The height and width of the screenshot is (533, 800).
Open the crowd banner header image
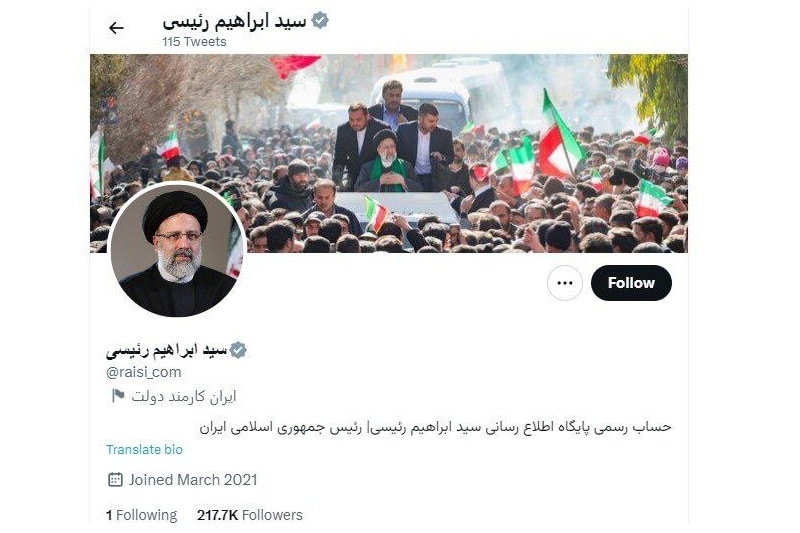pyautogui.click(x=389, y=153)
